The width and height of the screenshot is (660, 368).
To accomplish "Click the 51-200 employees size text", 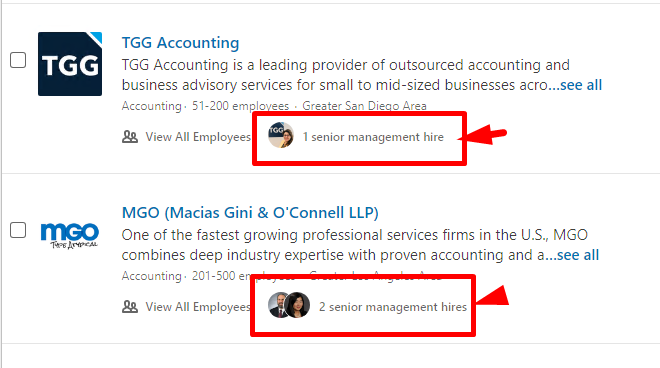I will pos(240,106).
